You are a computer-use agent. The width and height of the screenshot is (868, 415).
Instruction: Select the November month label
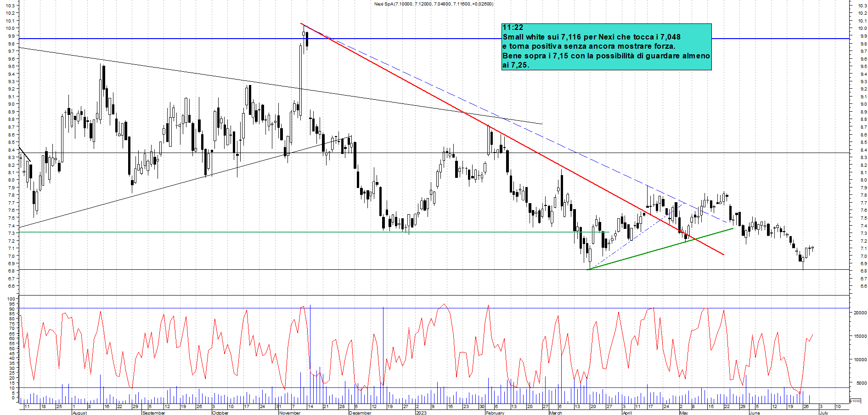pos(290,413)
